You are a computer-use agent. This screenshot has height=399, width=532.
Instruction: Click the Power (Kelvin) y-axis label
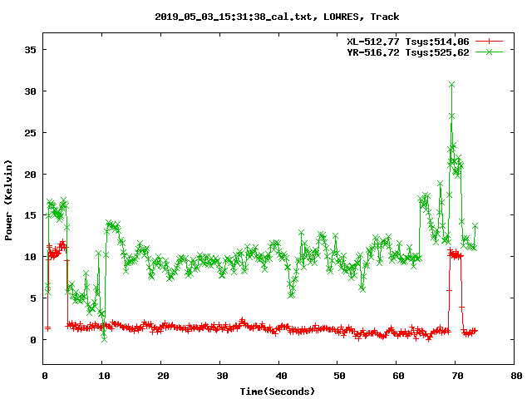8,200
